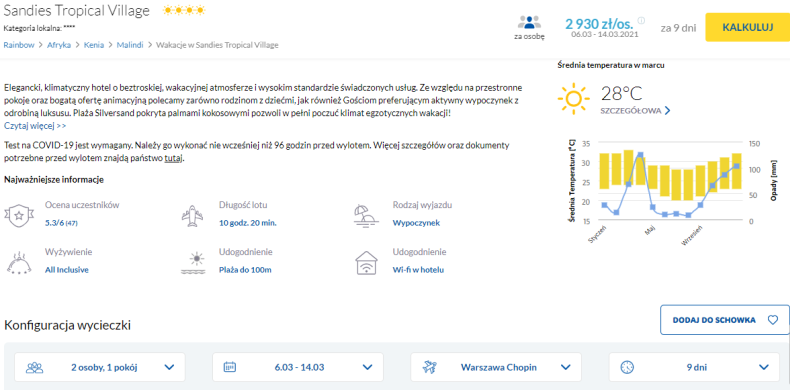Click the 'za osobę' people icon
Viewport: 790px width, 390px height.
[x=529, y=23]
